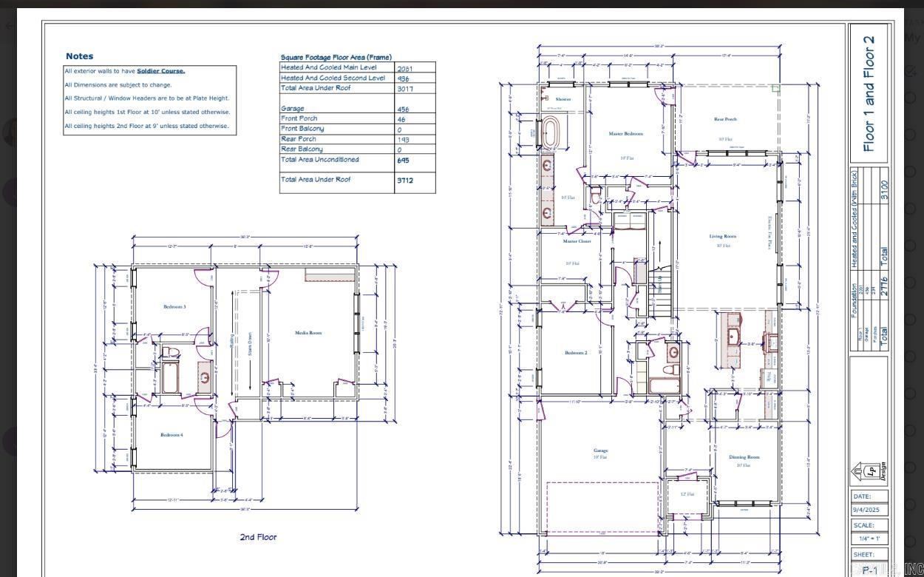The width and height of the screenshot is (924, 577).
Task: Select the bottommost radio circle on the right edge
Action: 911,541
